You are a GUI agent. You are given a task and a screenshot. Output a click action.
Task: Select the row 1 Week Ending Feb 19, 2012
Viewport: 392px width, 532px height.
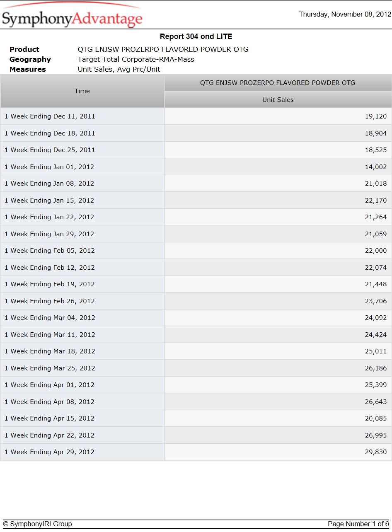(196, 284)
